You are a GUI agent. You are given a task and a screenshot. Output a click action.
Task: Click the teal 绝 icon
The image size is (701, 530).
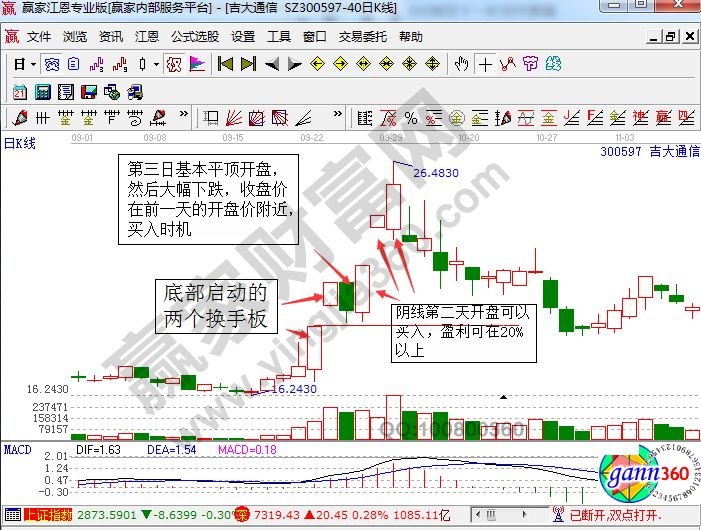pyautogui.click(x=553, y=64)
